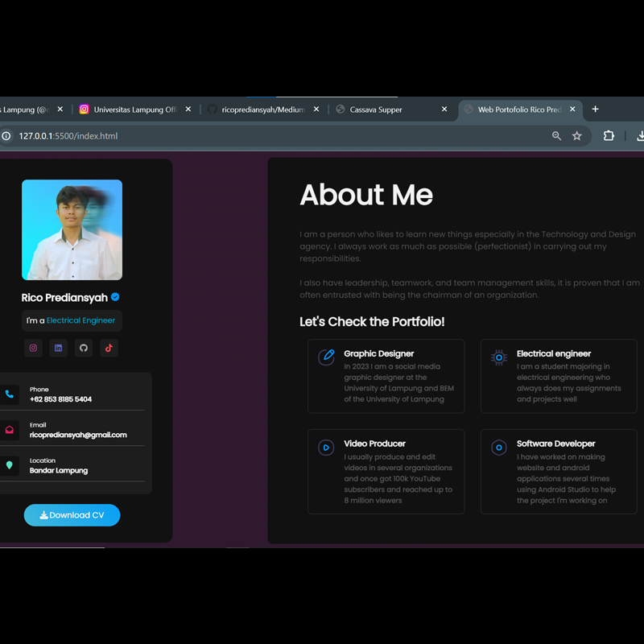Click the Video Producer play icon
This screenshot has width=644, height=644.
tap(326, 447)
